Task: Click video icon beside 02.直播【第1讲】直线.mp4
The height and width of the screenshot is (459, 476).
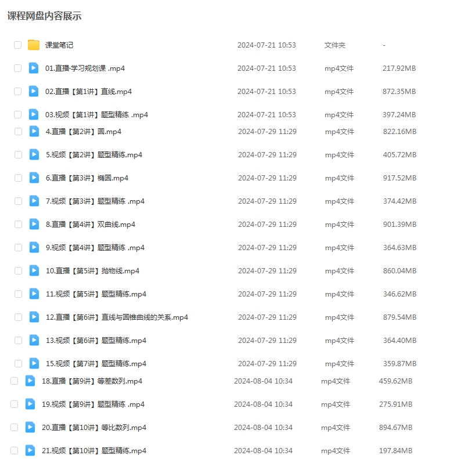Action: click(34, 91)
